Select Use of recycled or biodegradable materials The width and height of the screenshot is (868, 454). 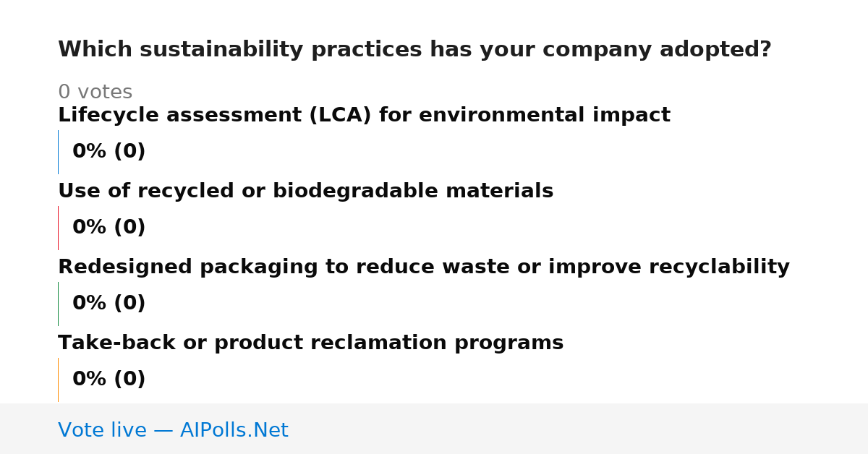click(x=305, y=192)
